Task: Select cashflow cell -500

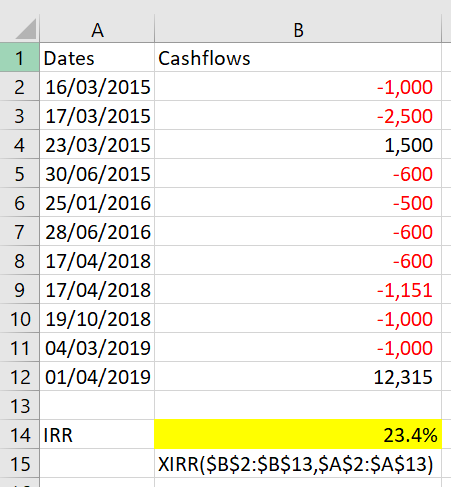Action: pyautogui.click(x=298, y=202)
